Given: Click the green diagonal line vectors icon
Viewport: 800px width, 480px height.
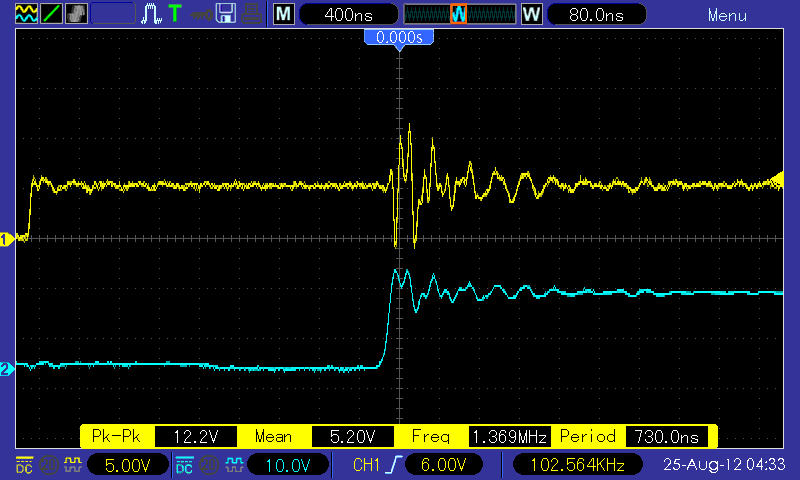Looking at the screenshot, I should 52,13.
